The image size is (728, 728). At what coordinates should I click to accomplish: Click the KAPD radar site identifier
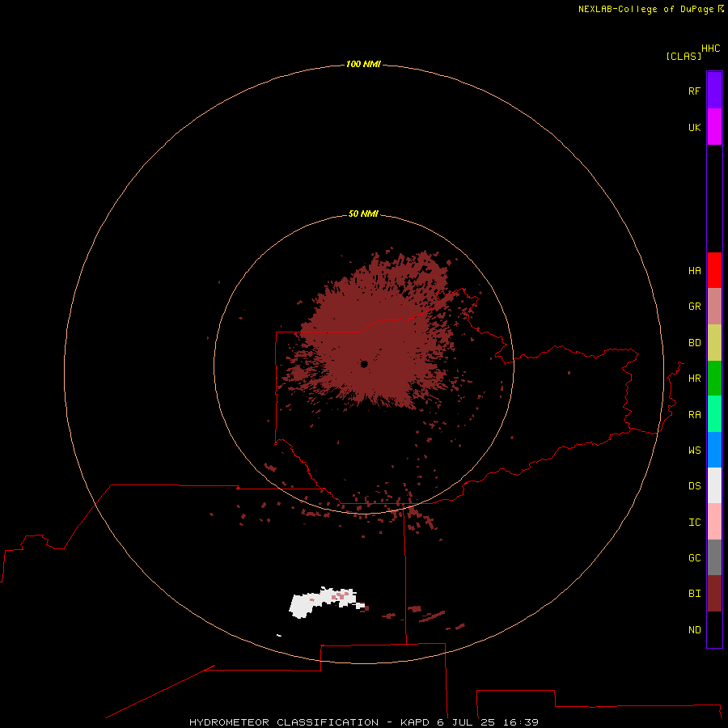pyautogui.click(x=415, y=722)
